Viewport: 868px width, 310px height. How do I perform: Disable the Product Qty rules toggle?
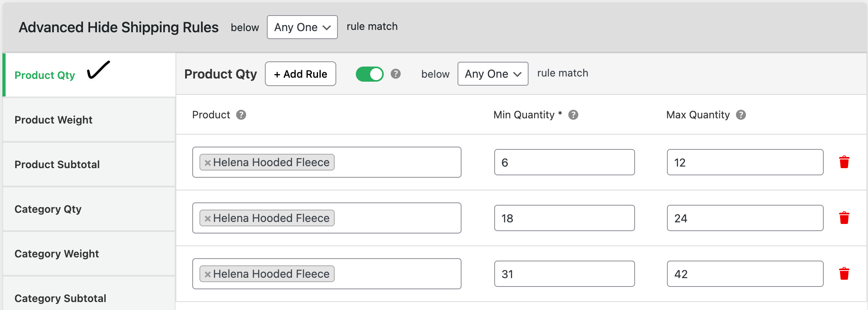[369, 74]
